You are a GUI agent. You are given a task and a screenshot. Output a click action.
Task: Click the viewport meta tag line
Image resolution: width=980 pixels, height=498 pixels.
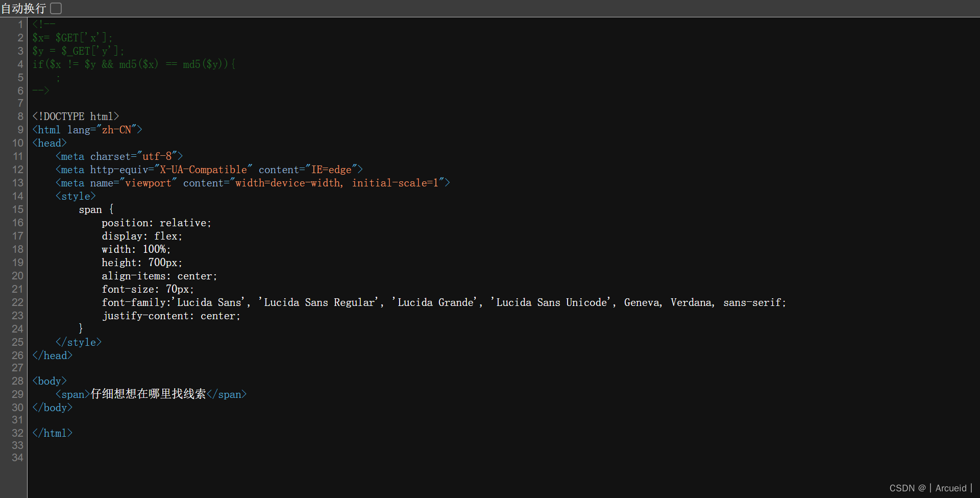coord(253,183)
